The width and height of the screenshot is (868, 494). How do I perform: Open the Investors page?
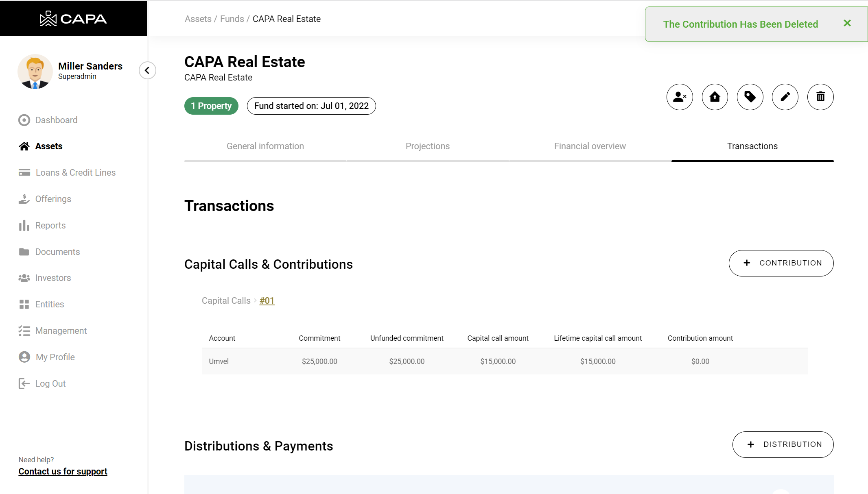point(53,278)
